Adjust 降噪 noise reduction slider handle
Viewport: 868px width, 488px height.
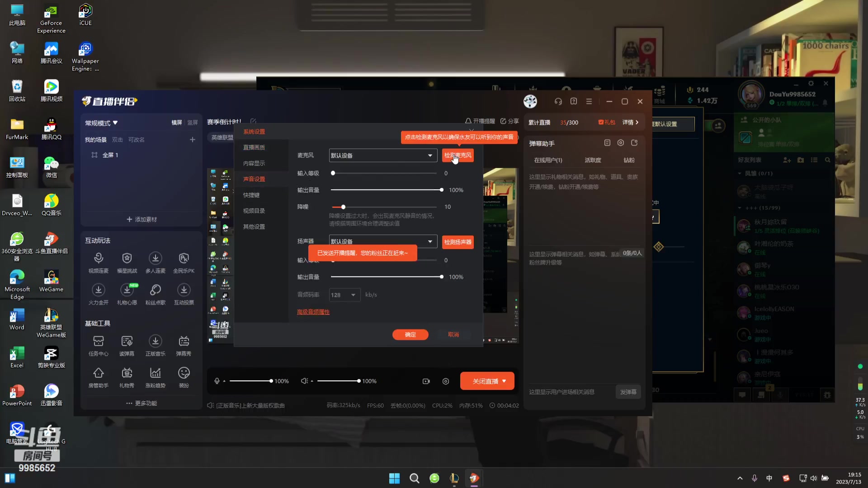tap(343, 207)
